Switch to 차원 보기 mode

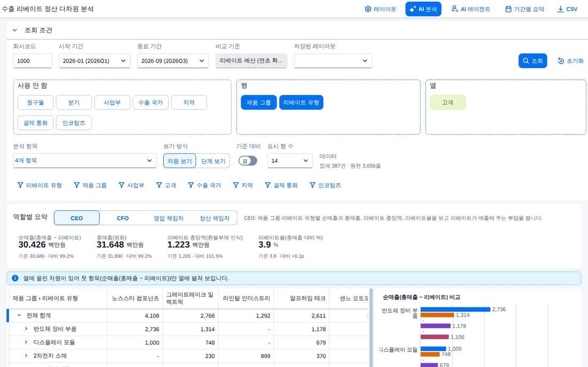(x=179, y=161)
